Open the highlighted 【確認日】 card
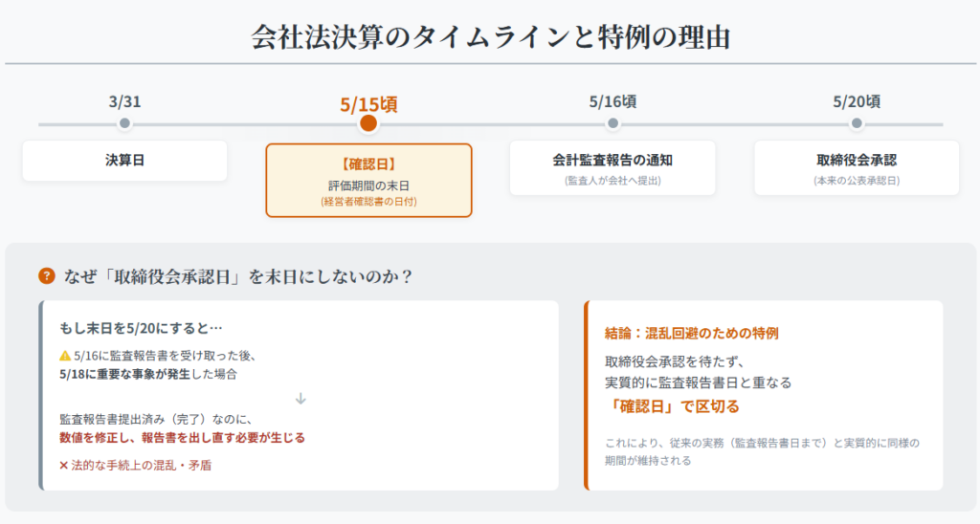The image size is (980, 524). [x=368, y=180]
